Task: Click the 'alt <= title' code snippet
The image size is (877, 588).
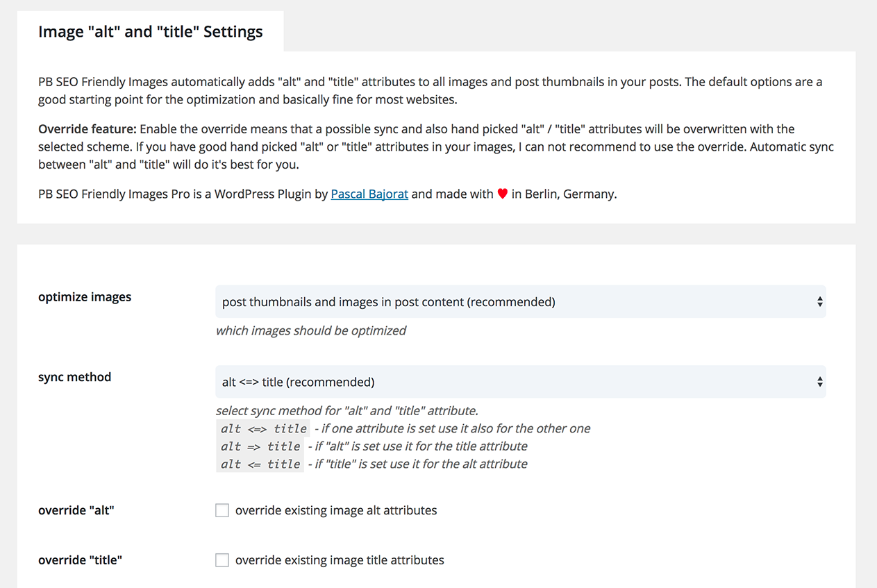Action: 260,464
